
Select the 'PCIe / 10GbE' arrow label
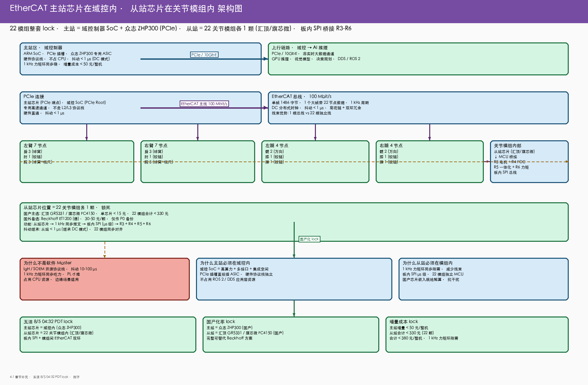[x=204, y=55]
